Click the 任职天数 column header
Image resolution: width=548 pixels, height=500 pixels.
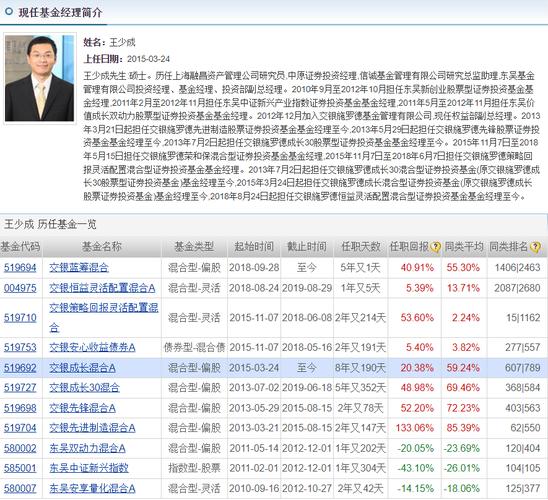(361, 247)
